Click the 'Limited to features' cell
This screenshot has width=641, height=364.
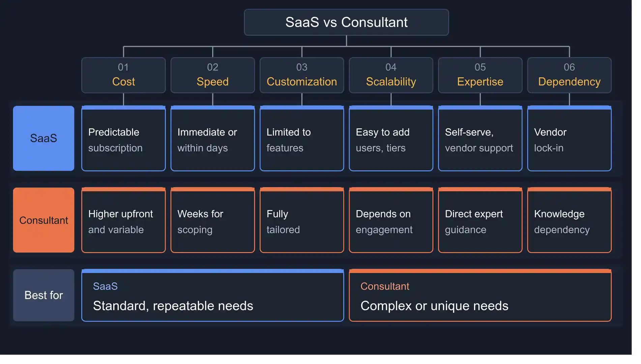click(x=302, y=139)
